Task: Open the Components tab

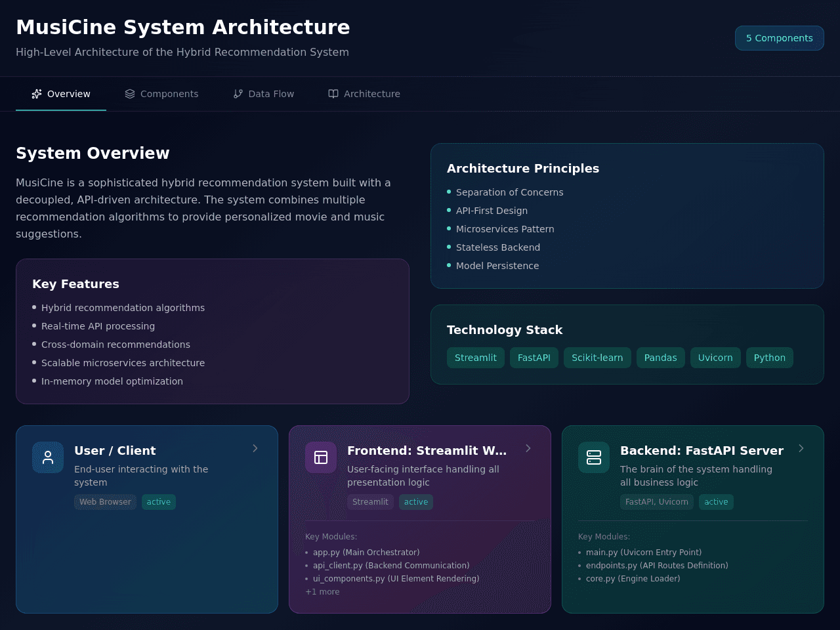Action: pyautogui.click(x=161, y=94)
